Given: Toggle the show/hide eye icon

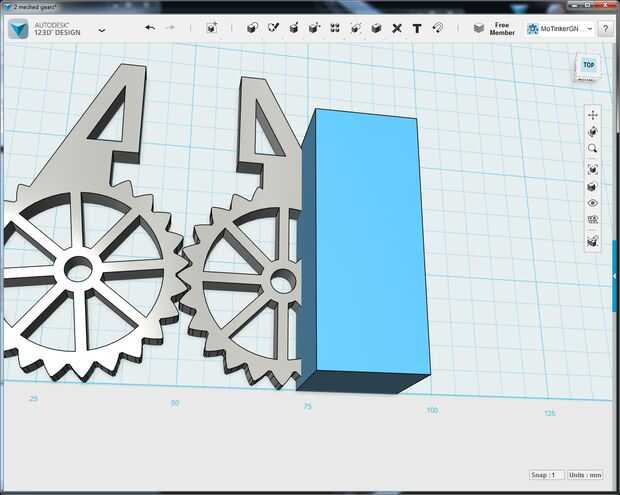Looking at the screenshot, I should click(593, 203).
